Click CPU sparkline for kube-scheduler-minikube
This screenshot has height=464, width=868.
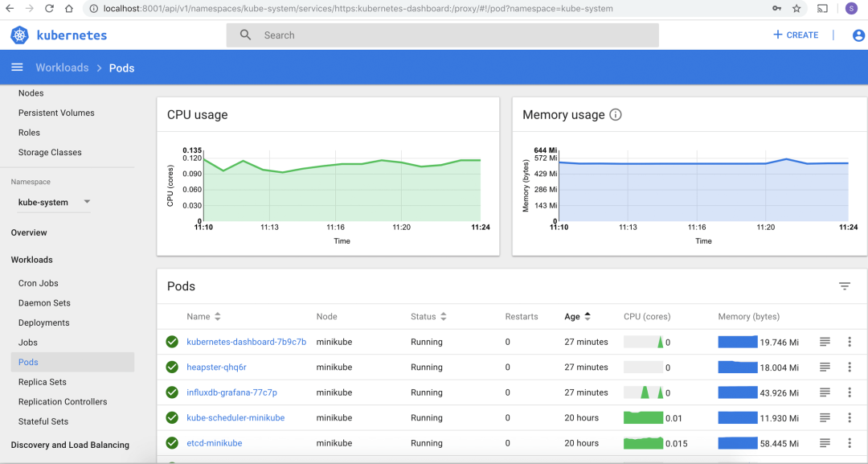pos(643,417)
